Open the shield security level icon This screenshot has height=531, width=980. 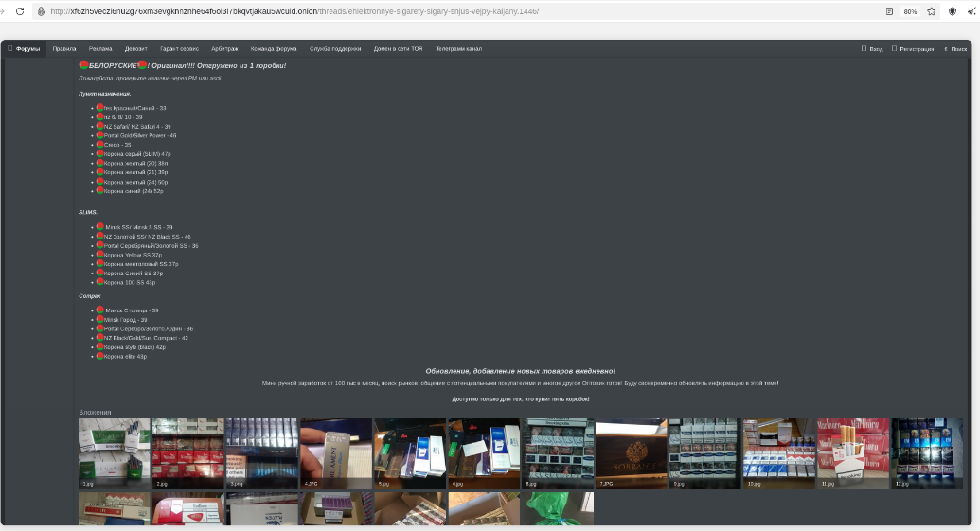[x=953, y=11]
